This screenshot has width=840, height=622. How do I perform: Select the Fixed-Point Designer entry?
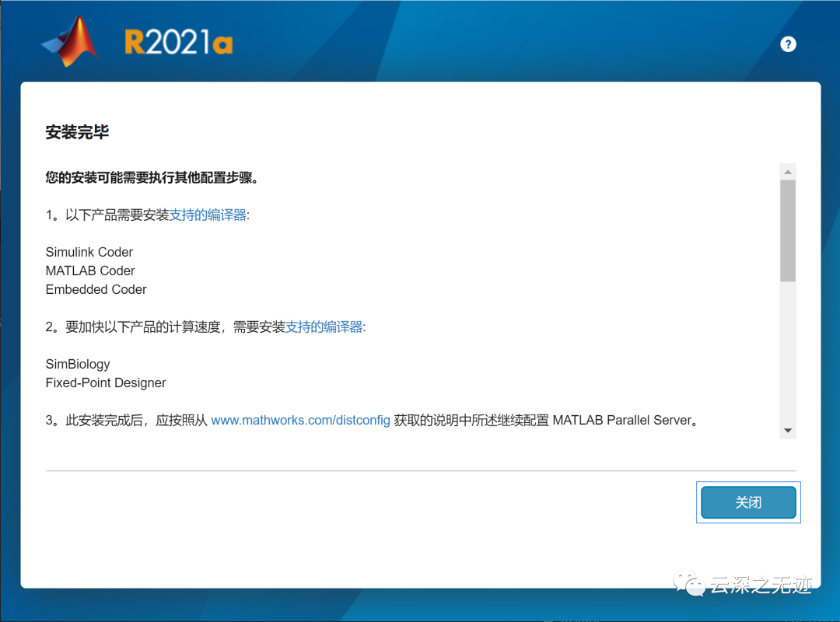coord(106,383)
